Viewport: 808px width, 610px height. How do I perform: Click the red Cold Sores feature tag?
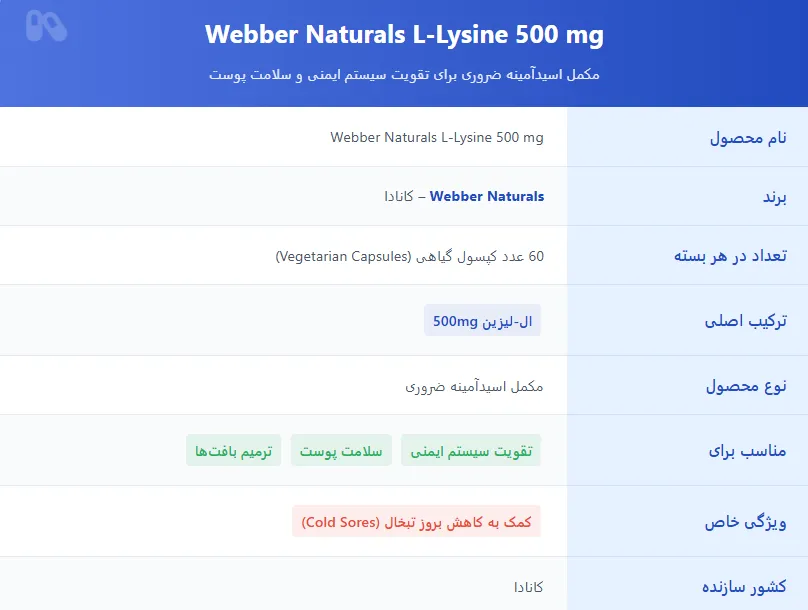[x=416, y=521]
